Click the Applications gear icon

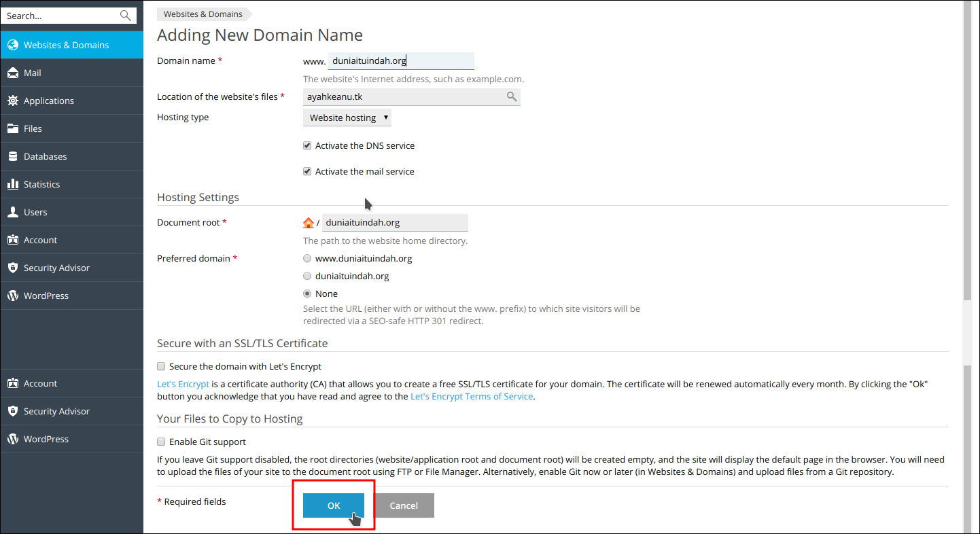point(12,101)
